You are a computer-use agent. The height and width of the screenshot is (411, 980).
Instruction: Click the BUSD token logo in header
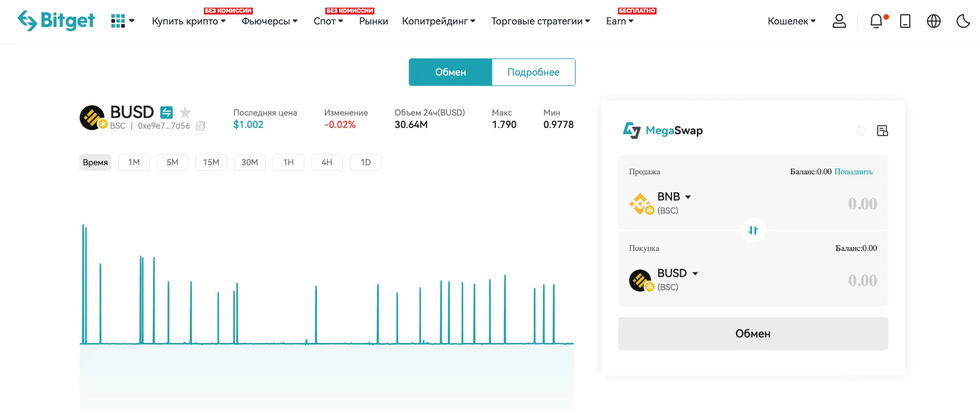[x=92, y=118]
